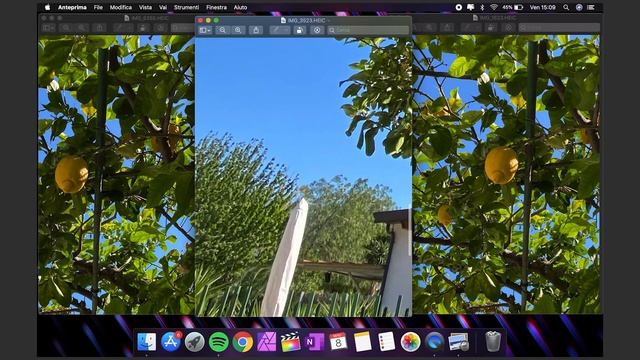Zoom out in the front Preview window
The image size is (640, 360).
(x=222, y=30)
